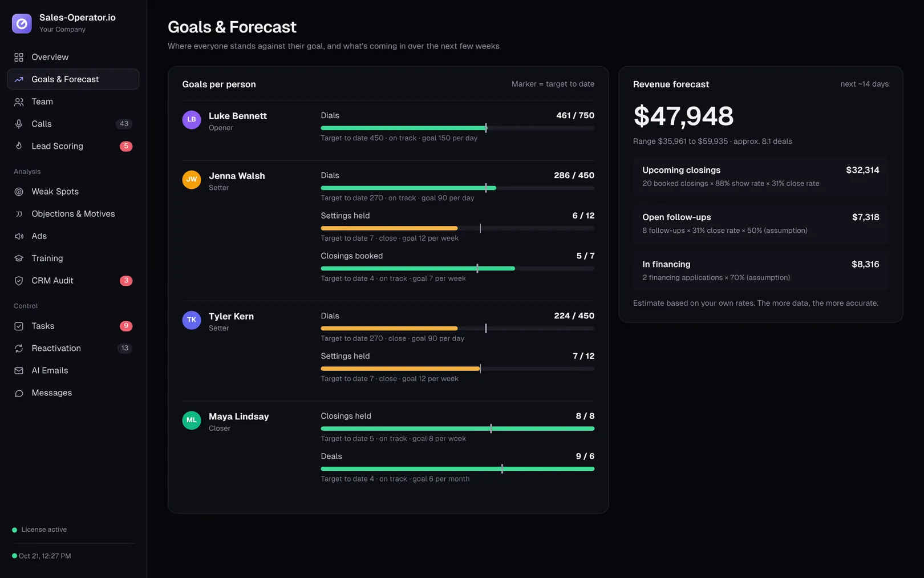This screenshot has height=578, width=924.
Task: Click the Lead Scoring flame icon
Action: (x=19, y=146)
